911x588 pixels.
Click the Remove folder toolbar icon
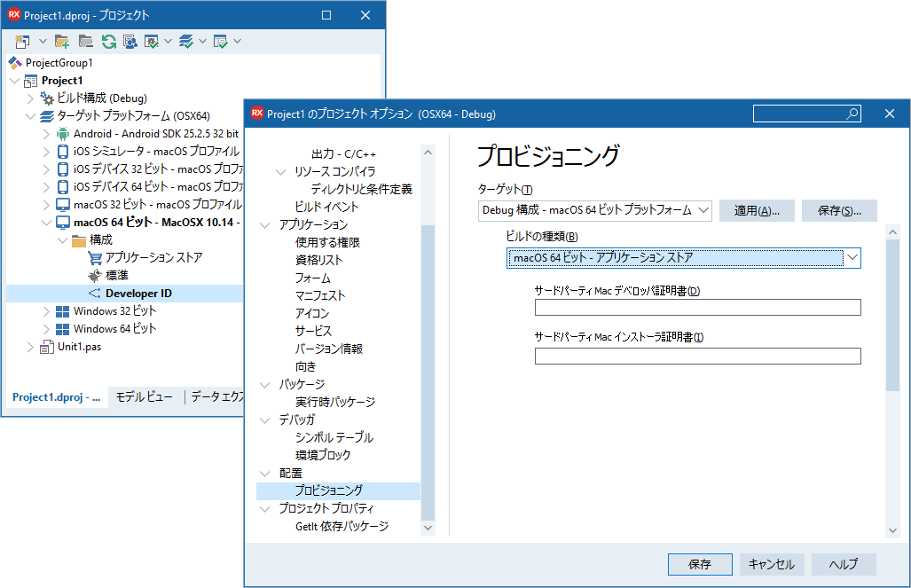pos(86,42)
